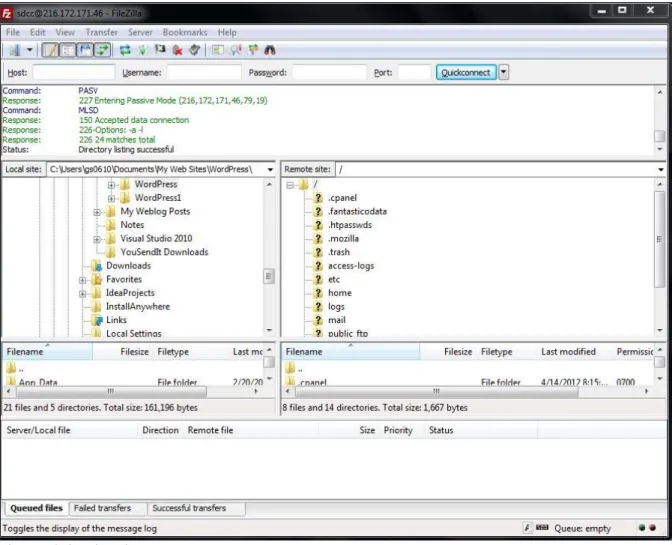Image resolution: width=672 pixels, height=545 pixels.
Task: Open the Server menu
Action: (140, 32)
